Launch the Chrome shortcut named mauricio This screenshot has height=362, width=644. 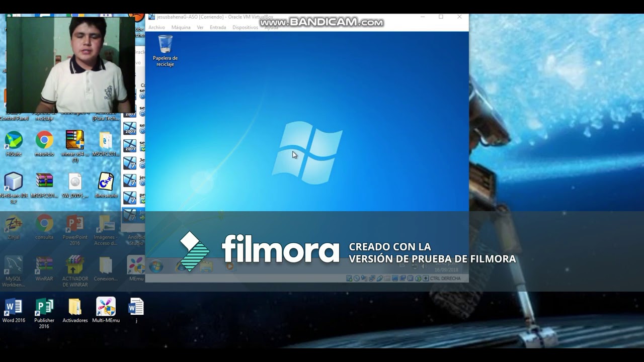pos(44,140)
